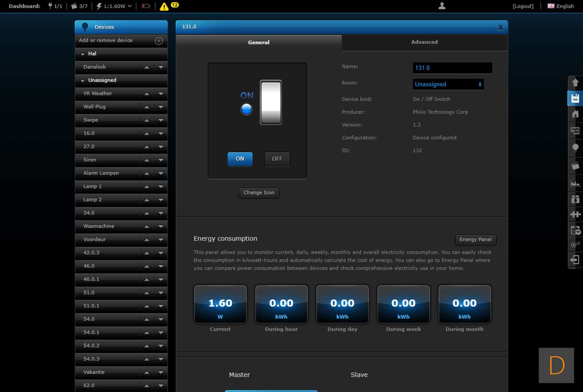
Task: Open the bar chart energy icon in sidebar
Action: pos(575,183)
